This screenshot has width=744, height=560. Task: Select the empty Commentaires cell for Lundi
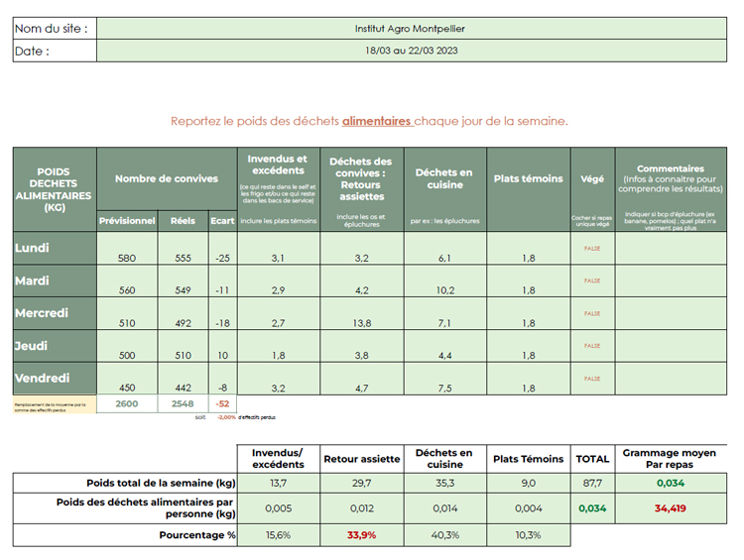tap(671, 248)
